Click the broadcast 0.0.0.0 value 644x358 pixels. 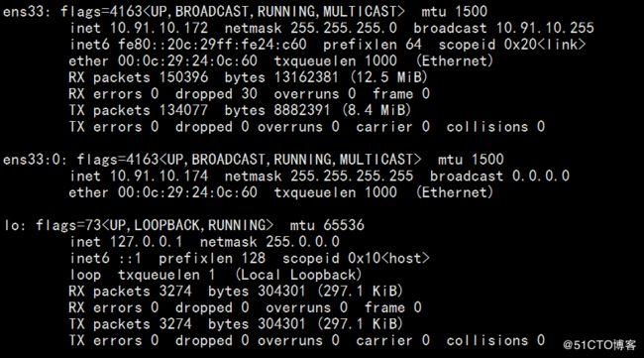(x=541, y=176)
